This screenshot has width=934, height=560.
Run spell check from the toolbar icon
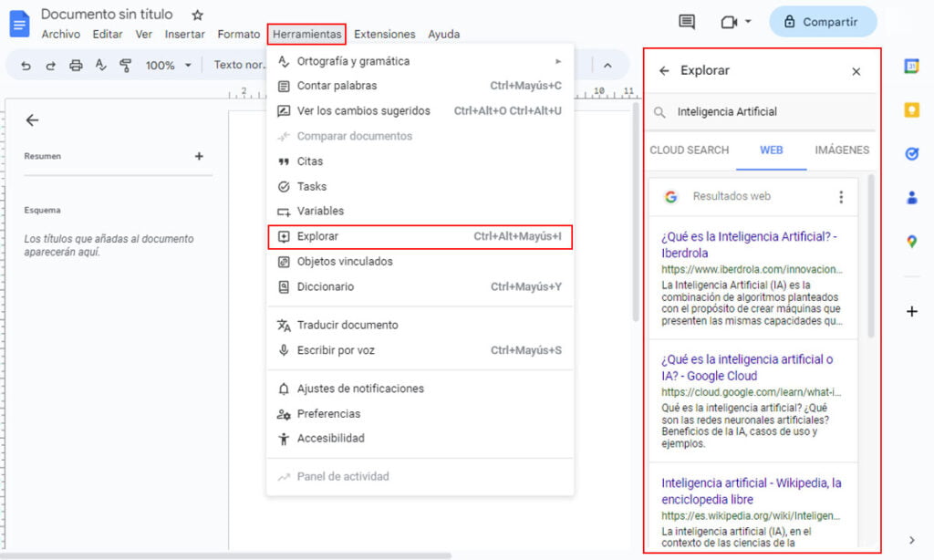tap(100, 65)
